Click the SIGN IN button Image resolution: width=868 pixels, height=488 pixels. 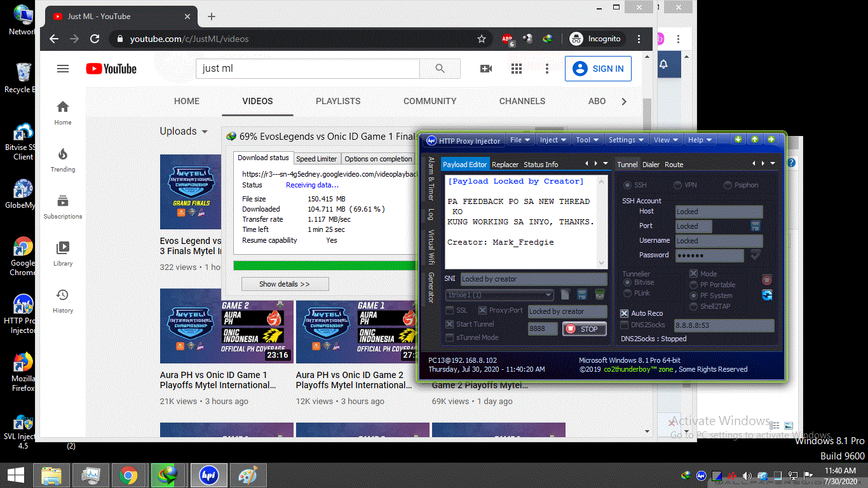tap(598, 69)
